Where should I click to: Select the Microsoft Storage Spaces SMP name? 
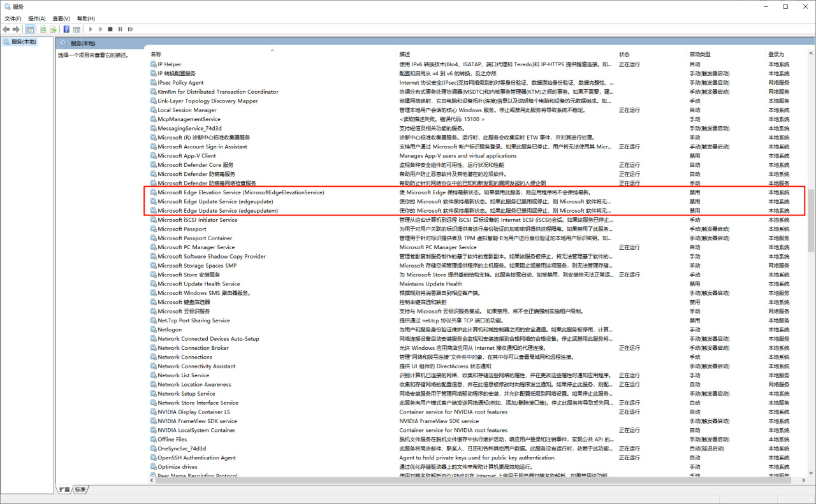pos(197,266)
